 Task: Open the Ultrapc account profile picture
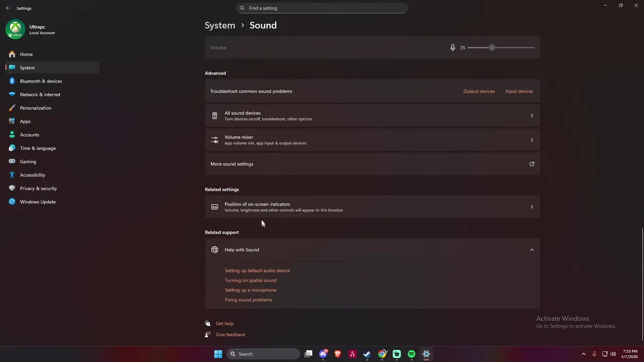(16, 29)
